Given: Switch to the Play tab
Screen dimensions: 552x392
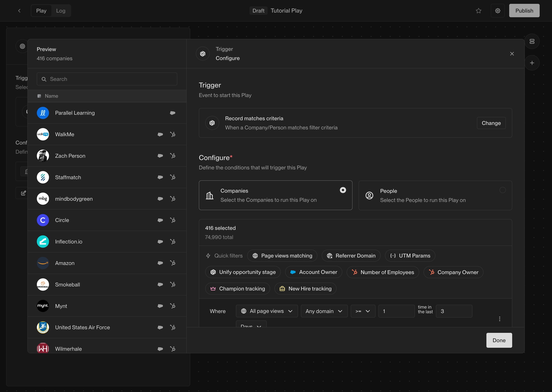Looking at the screenshot, I should click(x=41, y=11).
